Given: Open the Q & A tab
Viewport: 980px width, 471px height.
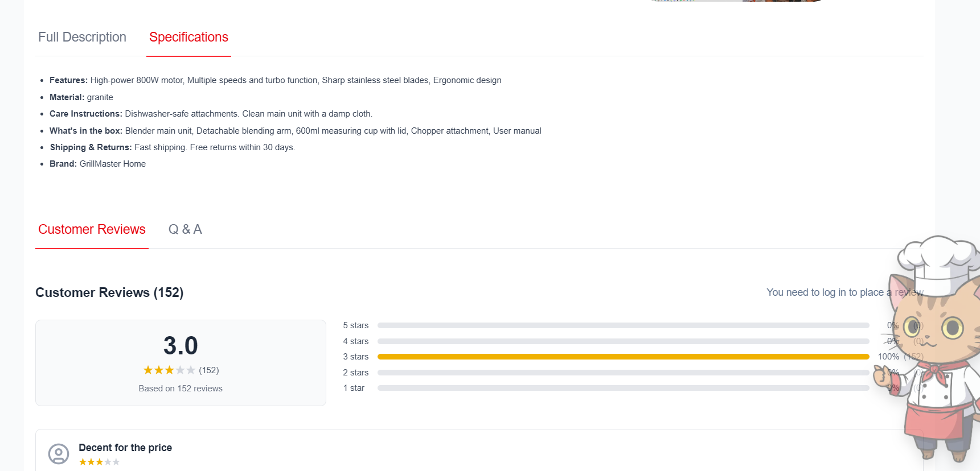Looking at the screenshot, I should point(185,229).
